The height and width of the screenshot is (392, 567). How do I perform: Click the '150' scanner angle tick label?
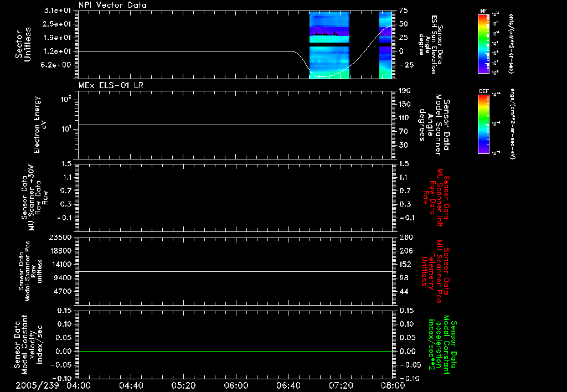[405, 104]
